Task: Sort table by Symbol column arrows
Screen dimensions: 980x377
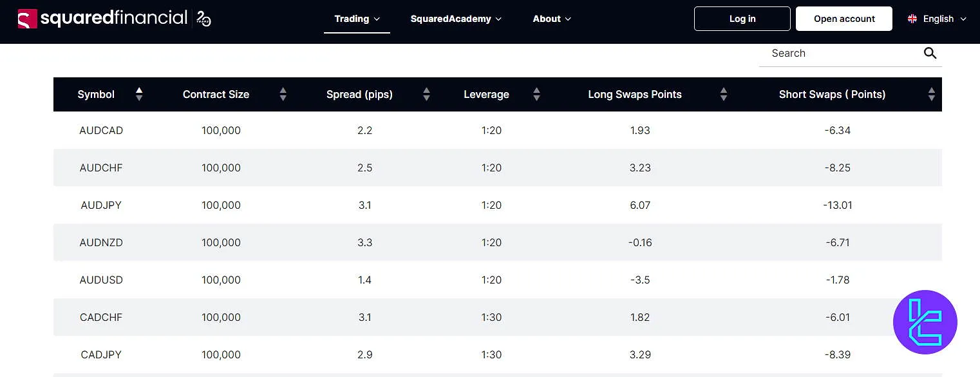Action: tap(139, 94)
